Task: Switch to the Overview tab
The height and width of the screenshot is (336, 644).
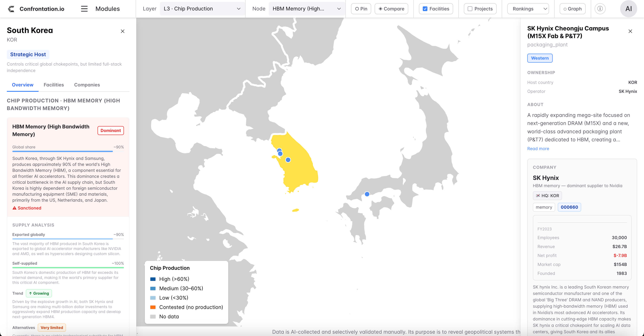Action: (23, 85)
